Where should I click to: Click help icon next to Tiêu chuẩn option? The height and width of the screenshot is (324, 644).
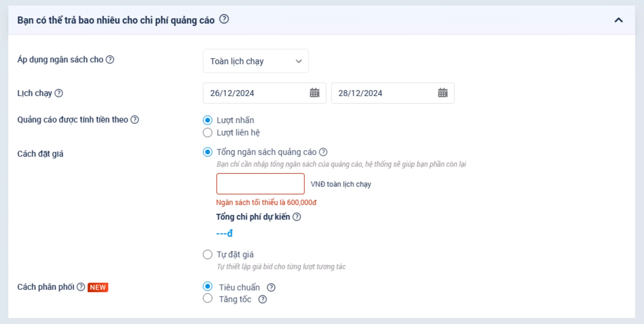click(x=271, y=287)
